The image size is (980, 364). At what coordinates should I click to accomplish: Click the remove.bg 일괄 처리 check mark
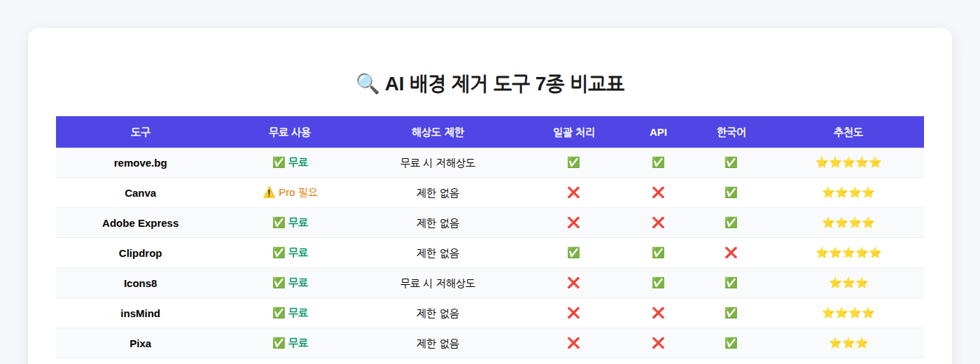pyautogui.click(x=573, y=162)
